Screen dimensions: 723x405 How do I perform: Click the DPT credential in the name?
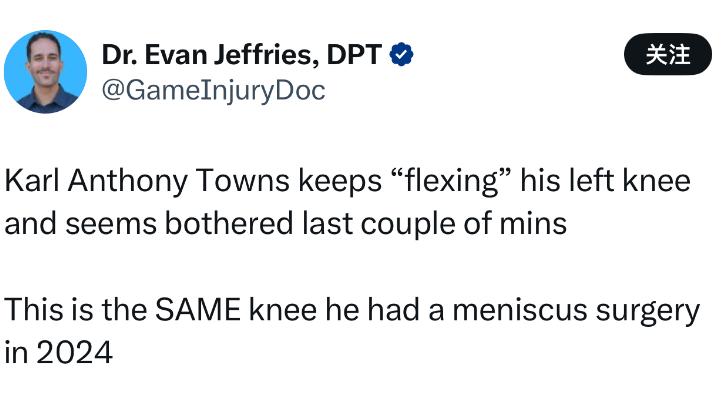point(354,54)
